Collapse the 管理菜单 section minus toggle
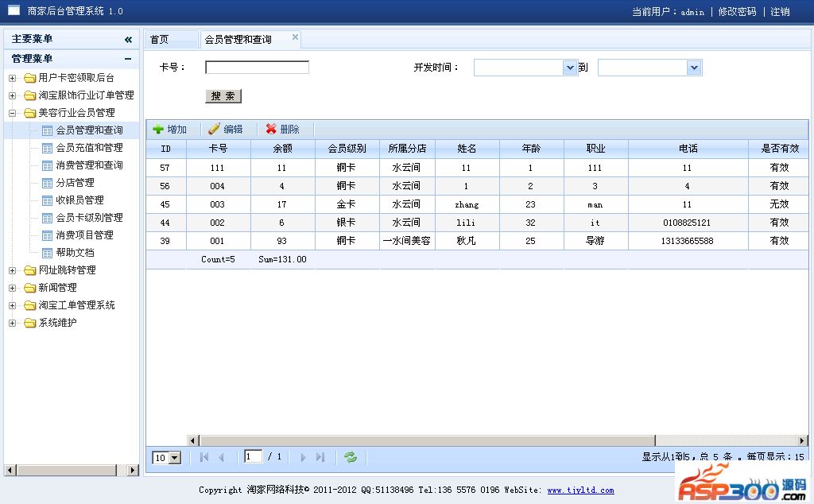Image resolution: width=814 pixels, height=504 pixels. [x=128, y=59]
